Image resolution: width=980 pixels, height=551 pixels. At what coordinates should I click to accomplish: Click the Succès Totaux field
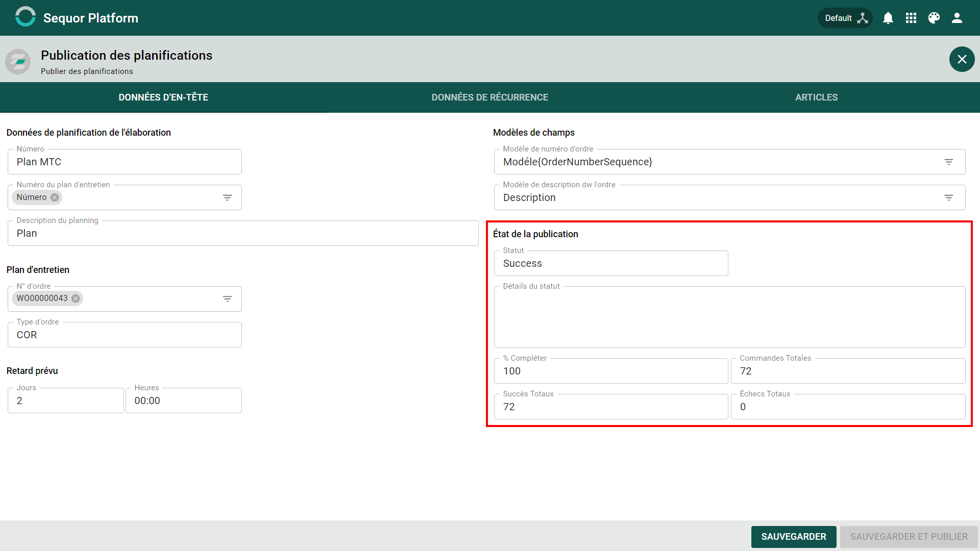click(611, 407)
